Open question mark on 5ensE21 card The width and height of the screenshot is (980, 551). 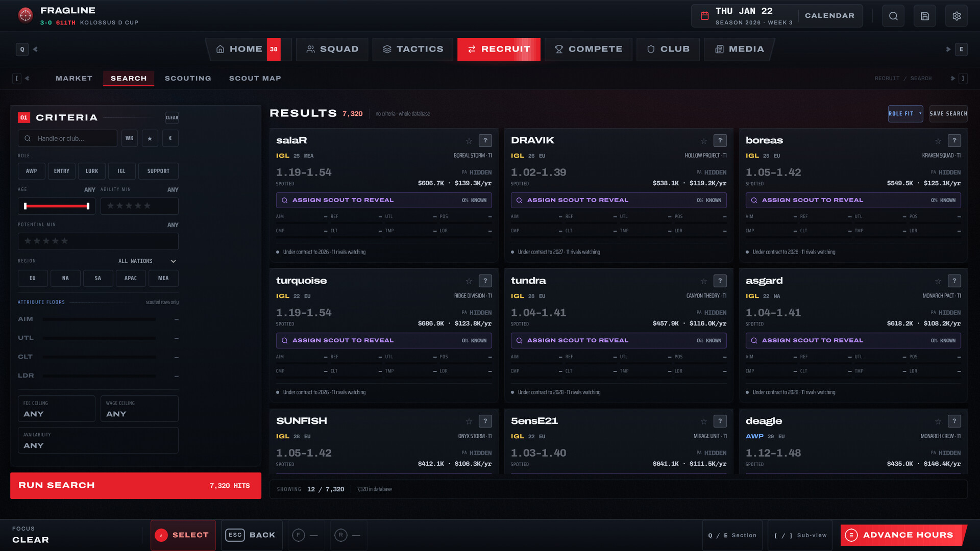(720, 421)
